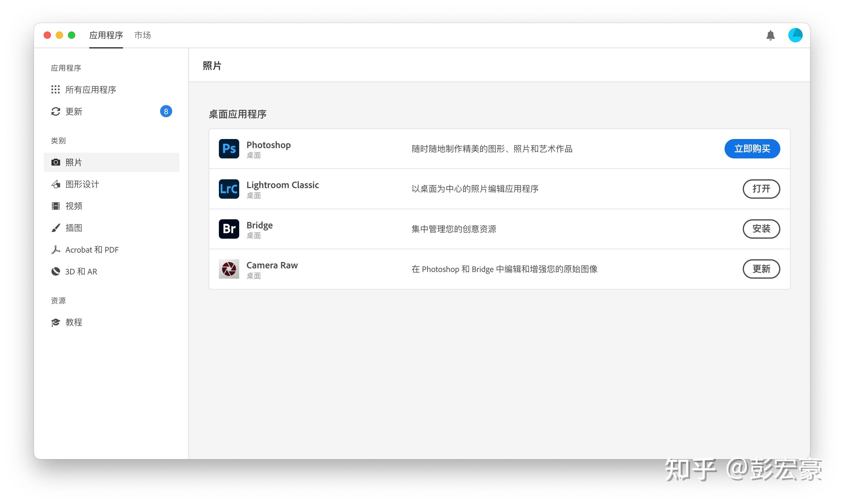
Task: Click the notification bell icon
Action: (770, 35)
